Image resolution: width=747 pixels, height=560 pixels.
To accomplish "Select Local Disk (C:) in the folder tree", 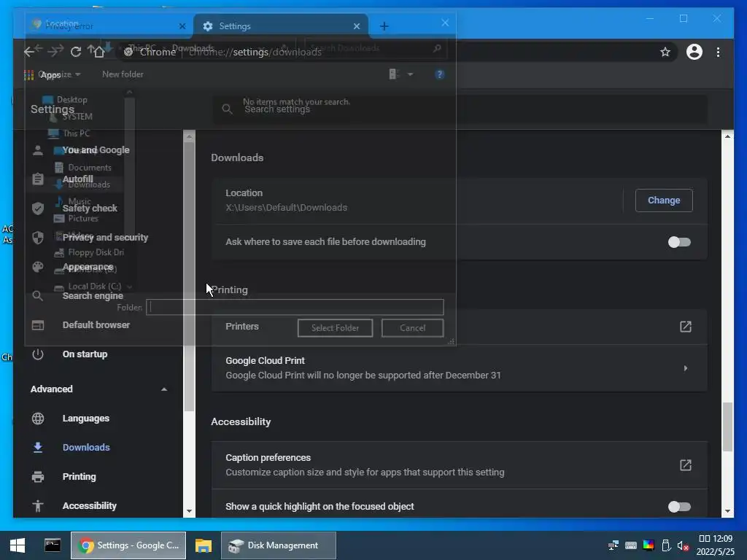I will (88, 286).
